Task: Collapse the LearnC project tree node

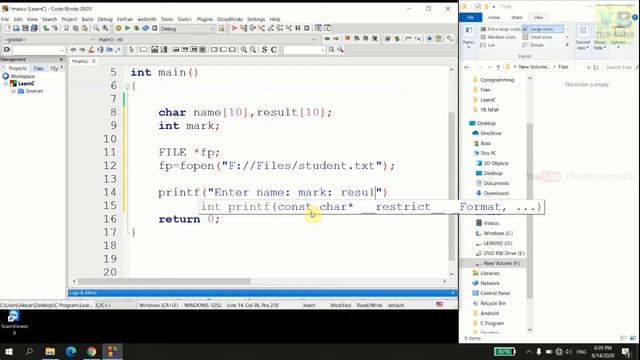Action: tap(7, 84)
